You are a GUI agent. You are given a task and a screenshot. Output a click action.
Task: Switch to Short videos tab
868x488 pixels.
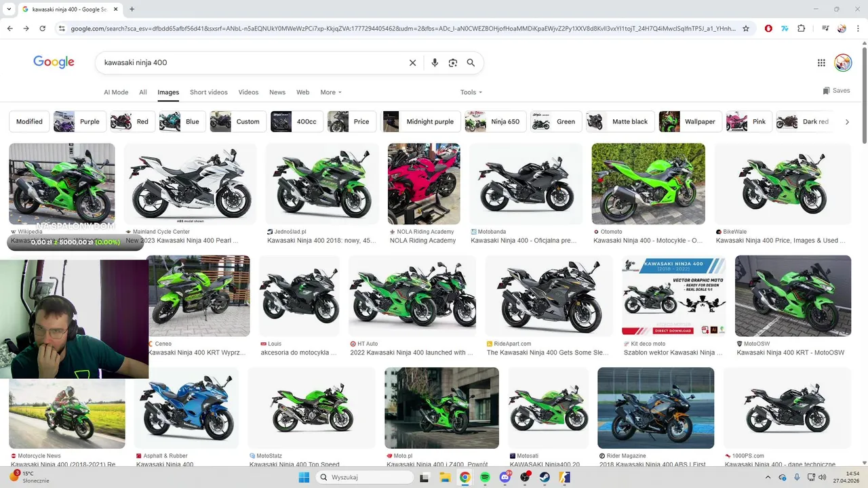(209, 92)
